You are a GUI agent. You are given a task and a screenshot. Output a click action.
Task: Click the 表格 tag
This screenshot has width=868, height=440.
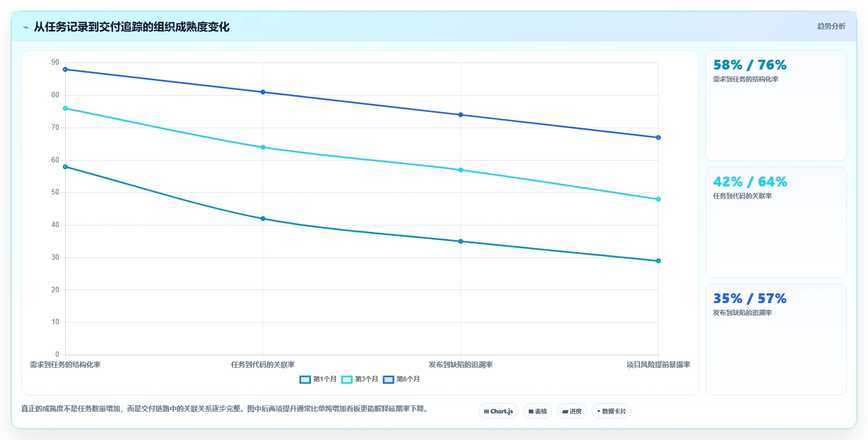(538, 411)
